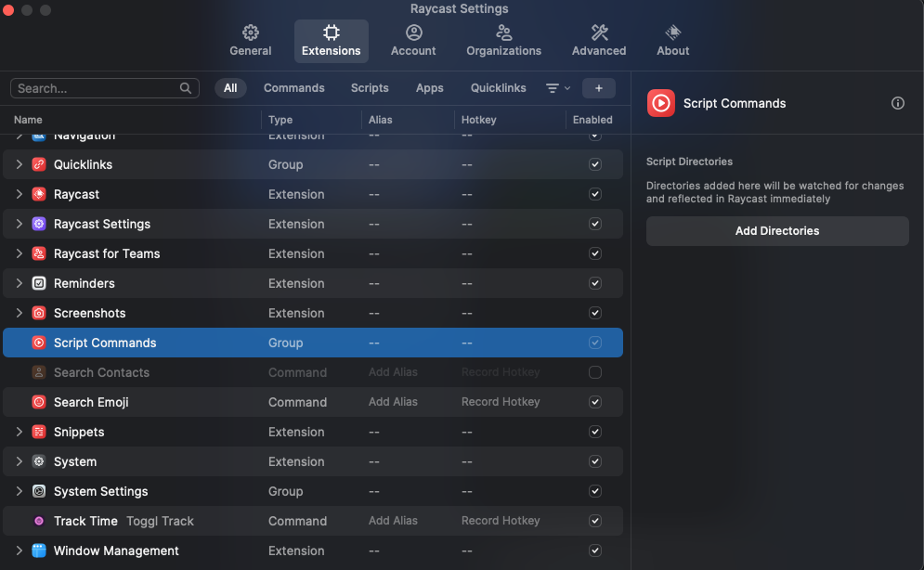
Task: Disable the Search Emoji command
Action: [595, 402]
